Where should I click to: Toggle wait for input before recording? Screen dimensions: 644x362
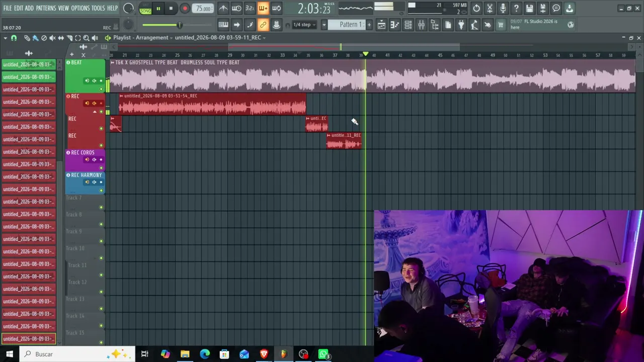tap(236, 8)
